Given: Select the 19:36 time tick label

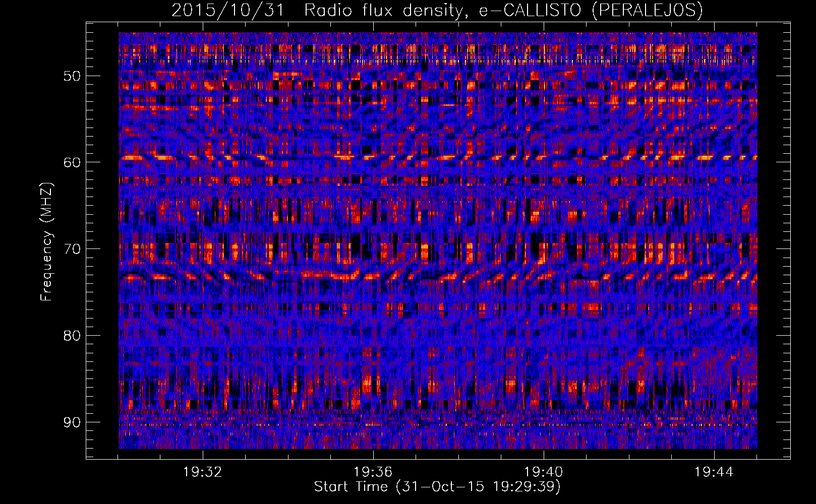Looking at the screenshot, I should [x=373, y=472].
